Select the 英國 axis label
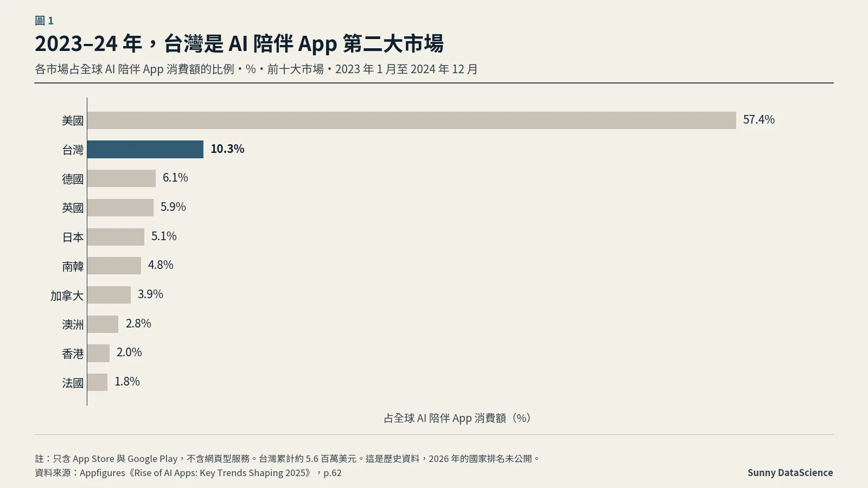This screenshot has height=488, width=868. pos(73,208)
